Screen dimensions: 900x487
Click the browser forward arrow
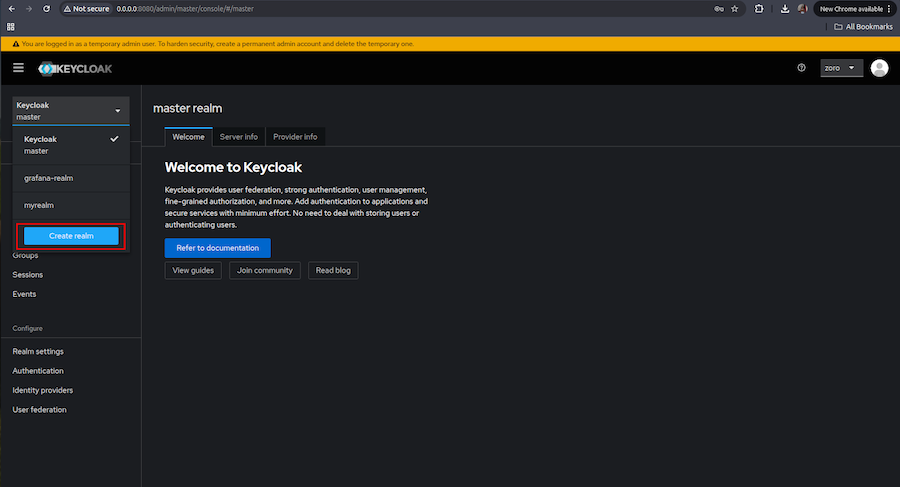[x=29, y=9]
